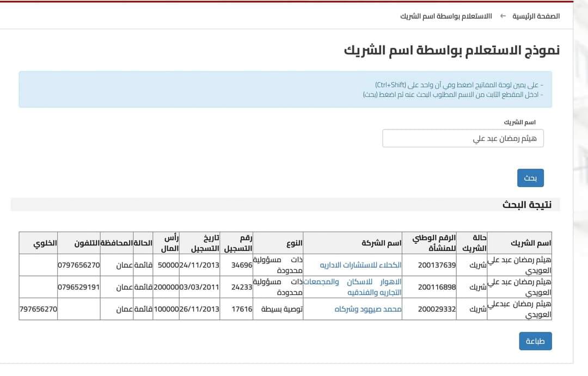The width and height of the screenshot is (588, 376).
Task: Select the الاستعلام بواسطة اسم الشريك breadcrumb
Action: tap(446, 16)
